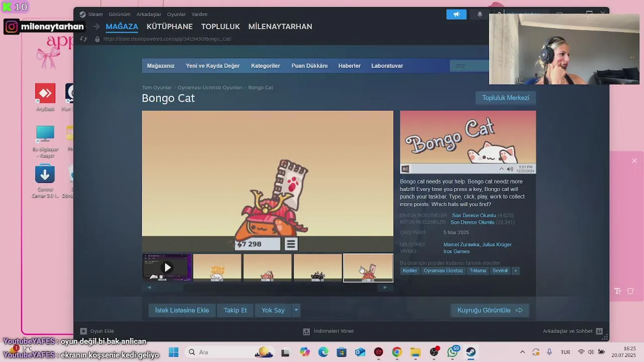The height and width of the screenshot is (362, 644).
Task: Open the Laboratuvar link
Action: click(x=387, y=66)
